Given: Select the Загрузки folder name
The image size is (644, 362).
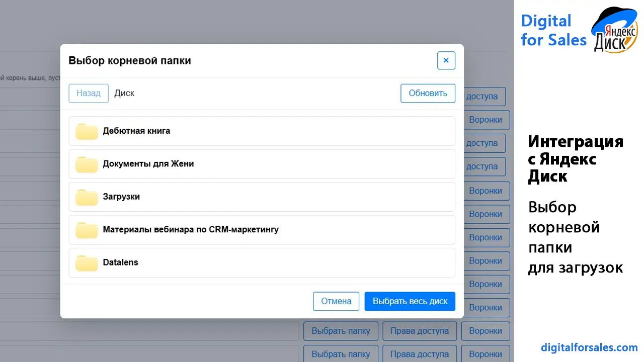Looking at the screenshot, I should [x=121, y=197].
